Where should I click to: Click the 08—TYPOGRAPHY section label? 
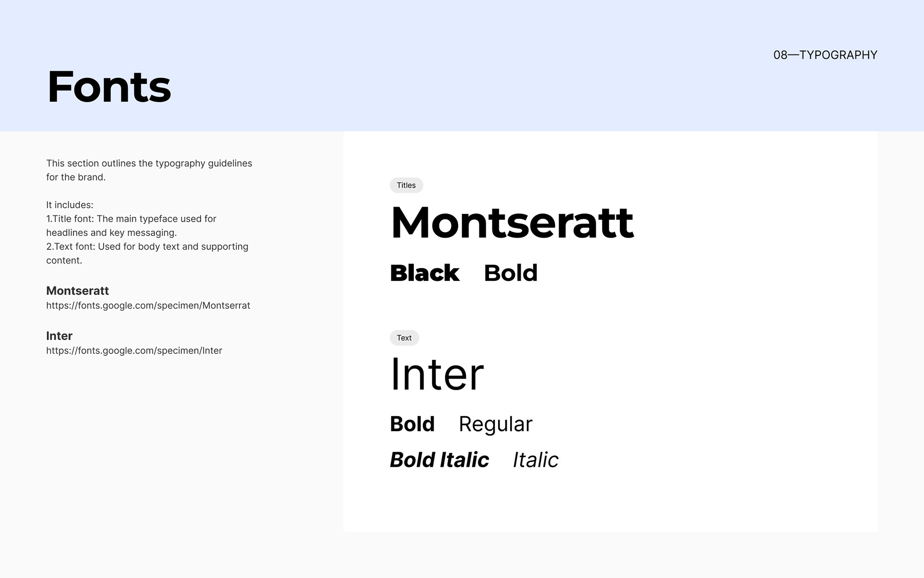(x=825, y=55)
